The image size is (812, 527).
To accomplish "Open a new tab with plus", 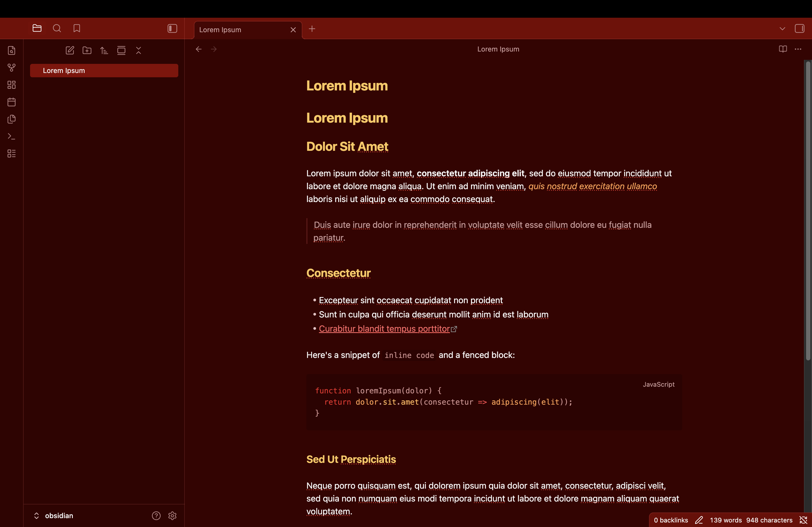I will click(312, 29).
